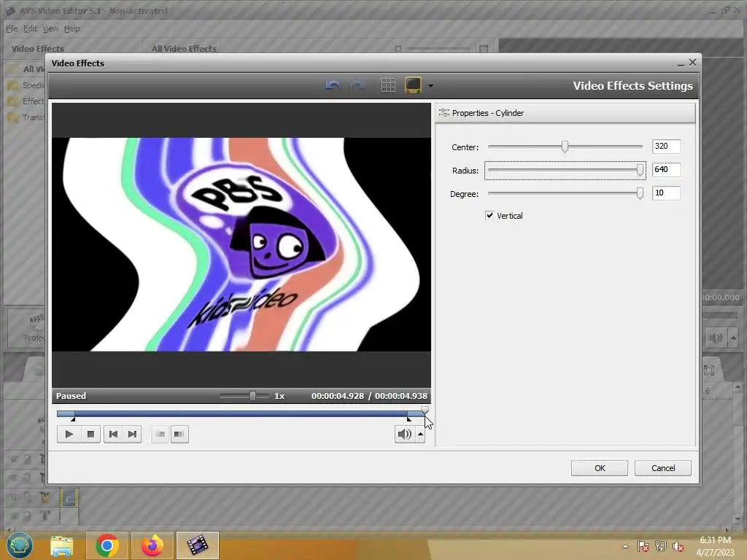This screenshot has height=560, width=747.
Task: Open dropdown arrow beside preview monitor icon
Action: click(x=430, y=86)
